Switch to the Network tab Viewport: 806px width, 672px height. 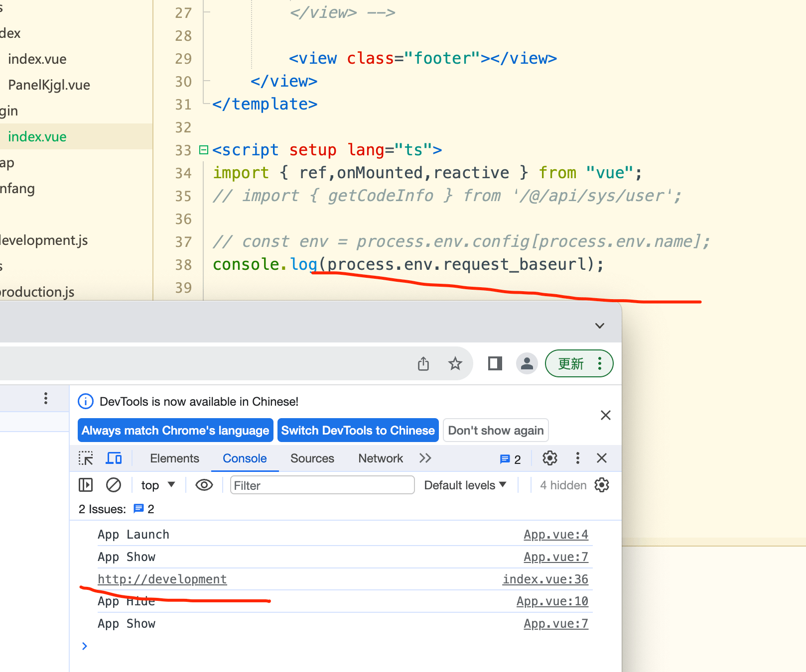tap(381, 458)
